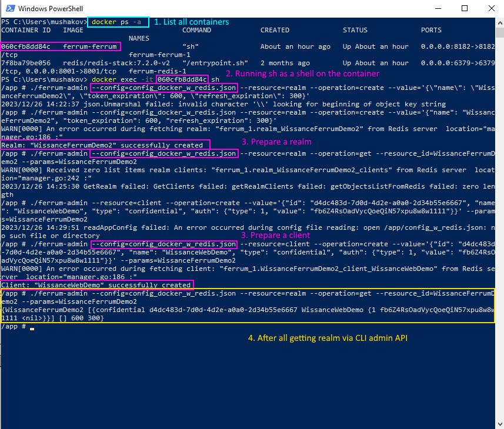Click the '/app #' prompt at cursor line

tap(14, 326)
